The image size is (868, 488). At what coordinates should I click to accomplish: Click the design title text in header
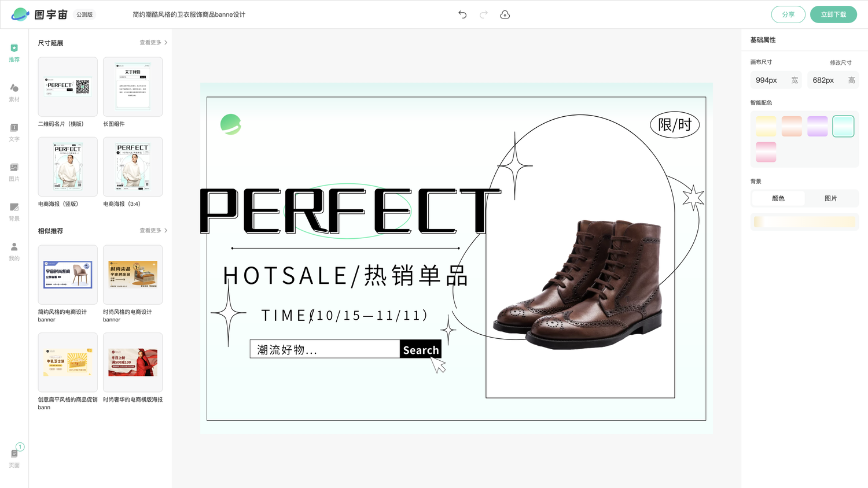(x=189, y=14)
